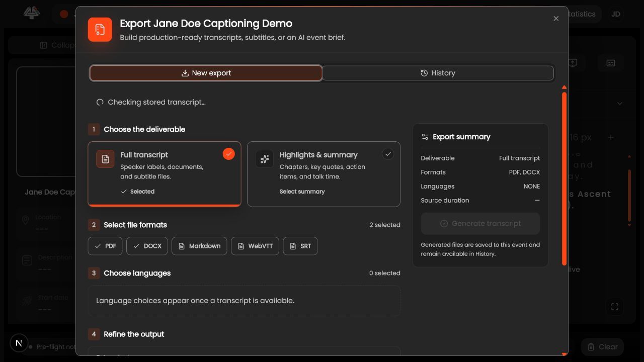Close the export dialog
This screenshot has height=362, width=644.
tap(556, 19)
